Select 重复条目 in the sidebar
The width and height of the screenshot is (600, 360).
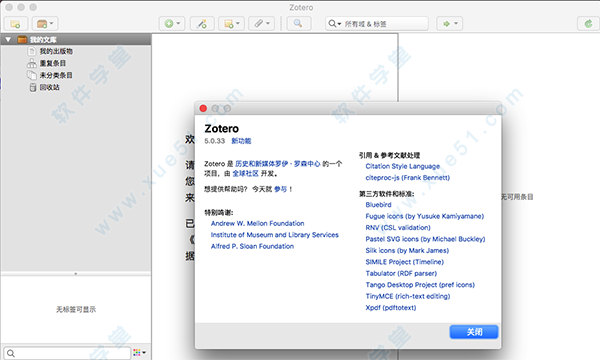(x=52, y=63)
